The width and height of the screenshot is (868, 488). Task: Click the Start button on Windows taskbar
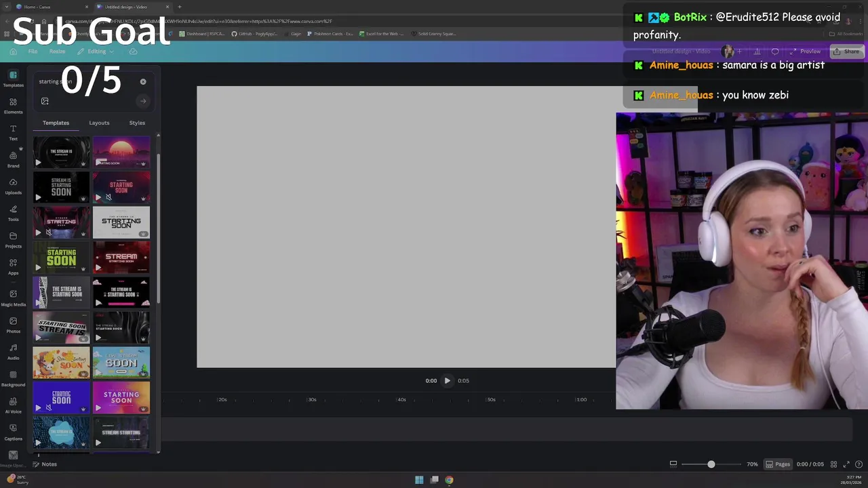click(419, 480)
